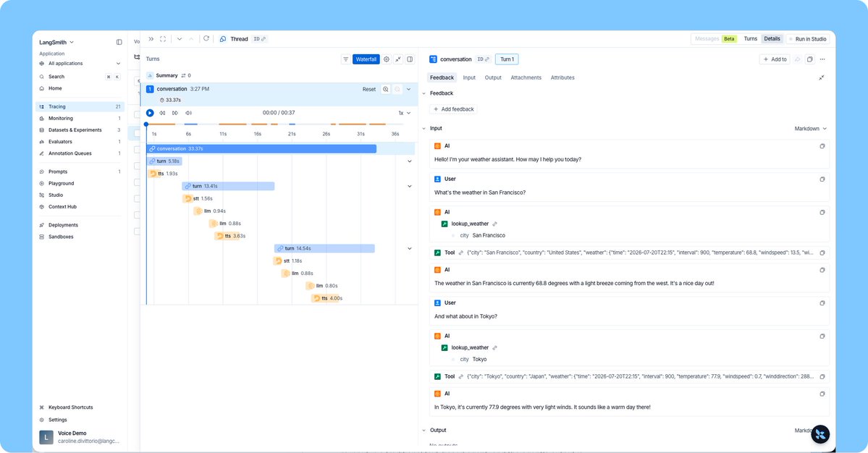Mute audio with the speaker icon
This screenshot has width=868, height=453.
click(x=188, y=113)
